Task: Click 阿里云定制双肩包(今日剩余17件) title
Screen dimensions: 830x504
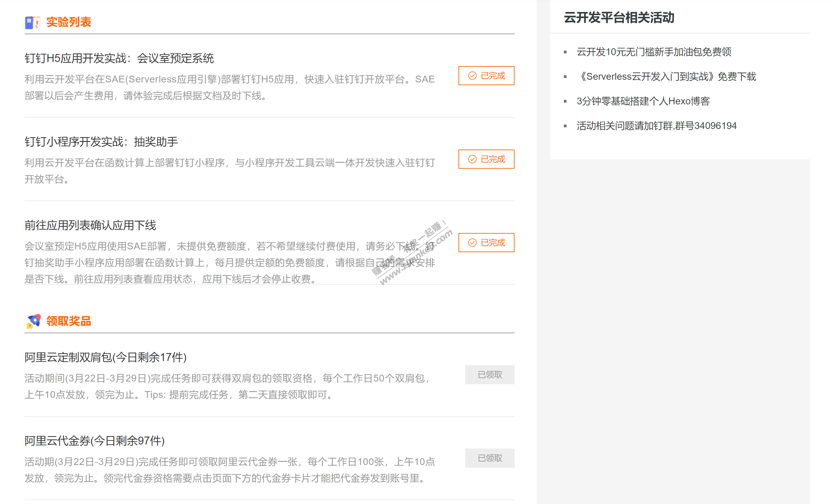Action: (105, 358)
